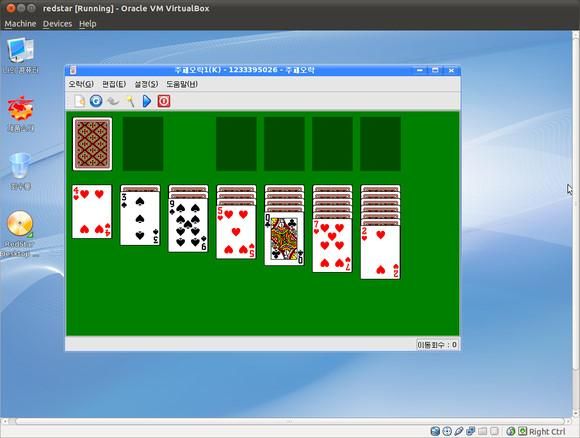This screenshot has height=438, width=580.
Task: Click the green keyboard capture status icon
Action: (522, 431)
